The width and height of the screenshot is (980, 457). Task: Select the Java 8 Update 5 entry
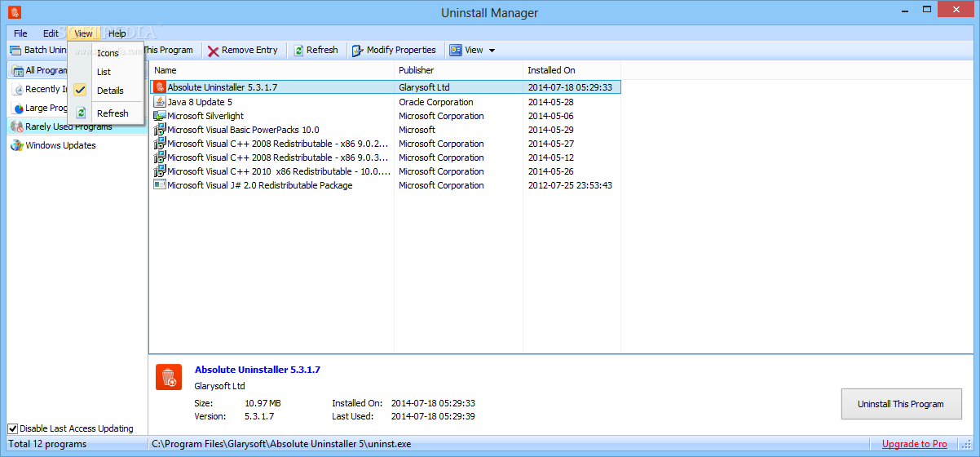click(x=200, y=102)
